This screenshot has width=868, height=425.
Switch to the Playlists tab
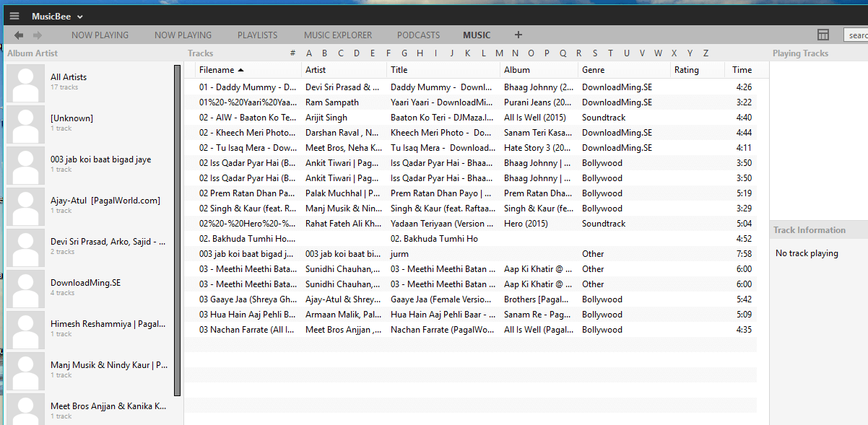click(x=257, y=35)
